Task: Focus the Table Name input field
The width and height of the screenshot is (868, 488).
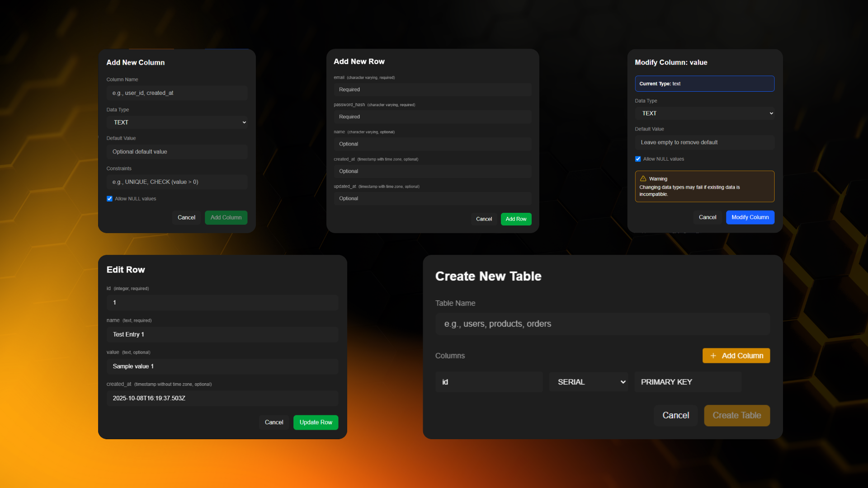Action: click(x=602, y=324)
